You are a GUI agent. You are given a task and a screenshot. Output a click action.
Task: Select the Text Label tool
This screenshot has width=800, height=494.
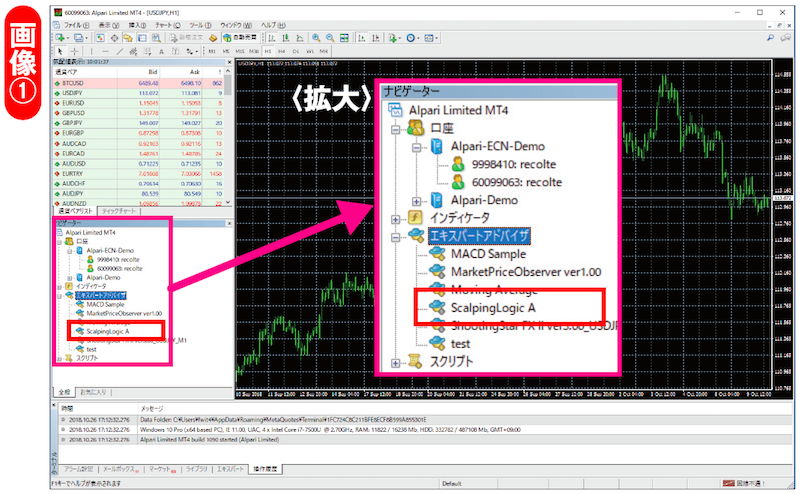pos(176,51)
